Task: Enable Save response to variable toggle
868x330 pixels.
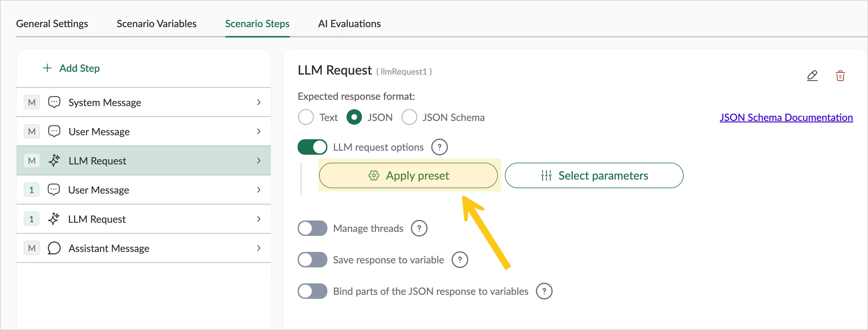Action: pos(312,260)
